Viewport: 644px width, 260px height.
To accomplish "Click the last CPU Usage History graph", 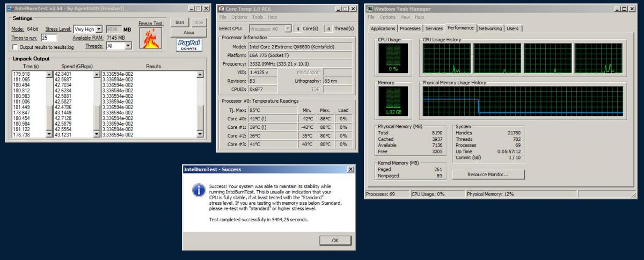I will click(598, 58).
